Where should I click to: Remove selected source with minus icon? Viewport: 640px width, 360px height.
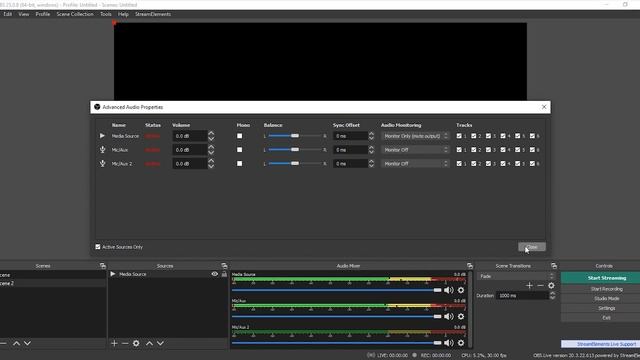coord(125,343)
